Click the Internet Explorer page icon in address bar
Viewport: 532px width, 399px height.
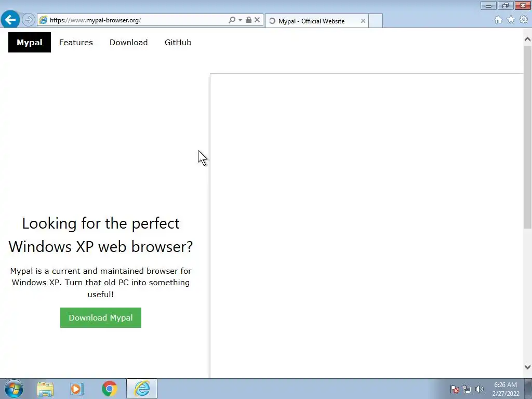point(43,20)
